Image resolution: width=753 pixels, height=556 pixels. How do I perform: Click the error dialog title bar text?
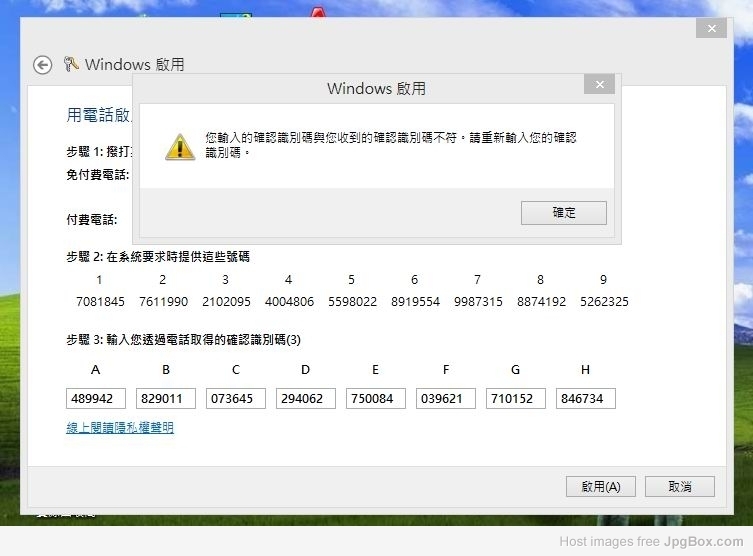[376, 88]
